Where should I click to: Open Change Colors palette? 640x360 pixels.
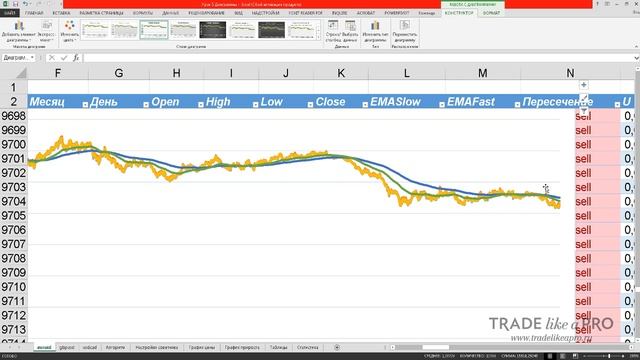point(69,31)
